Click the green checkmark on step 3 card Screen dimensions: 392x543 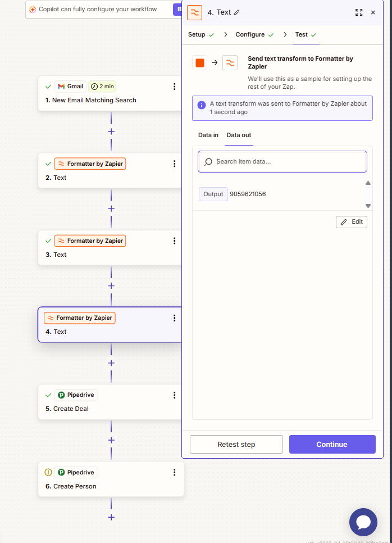tap(48, 241)
